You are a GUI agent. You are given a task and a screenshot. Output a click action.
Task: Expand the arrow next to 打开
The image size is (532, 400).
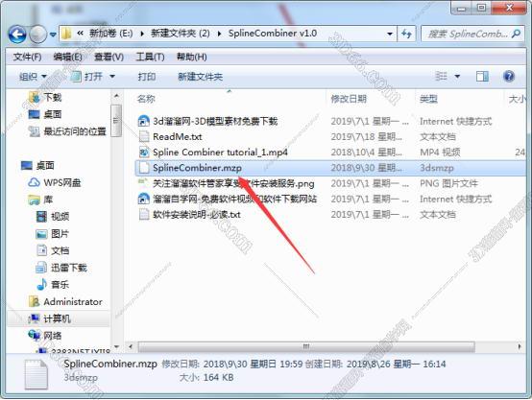[x=112, y=77]
